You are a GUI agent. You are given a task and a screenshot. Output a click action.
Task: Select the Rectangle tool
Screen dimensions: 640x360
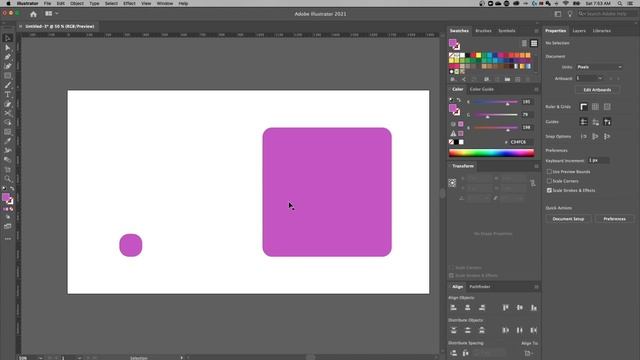click(8, 76)
